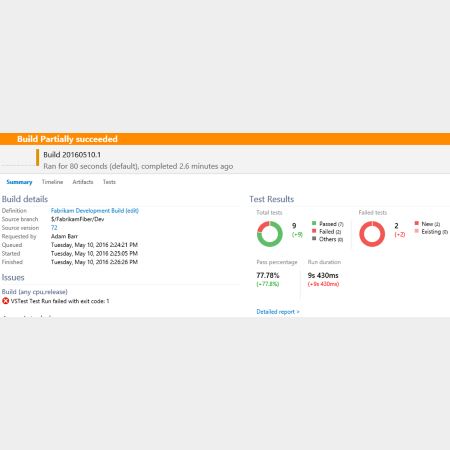This screenshot has height=450, width=450.
Task: Click the Total tests donut chart
Action: click(270, 234)
